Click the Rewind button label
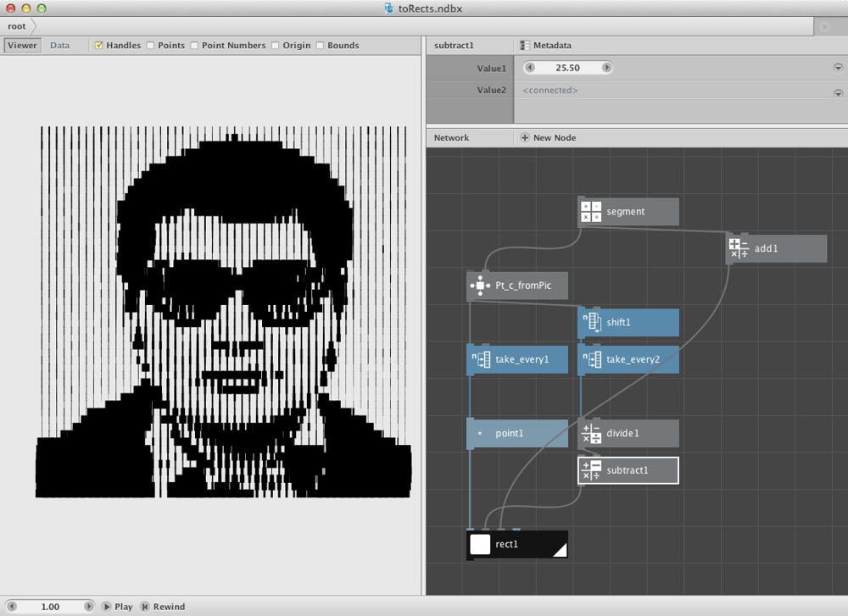The image size is (848, 616). click(x=169, y=607)
